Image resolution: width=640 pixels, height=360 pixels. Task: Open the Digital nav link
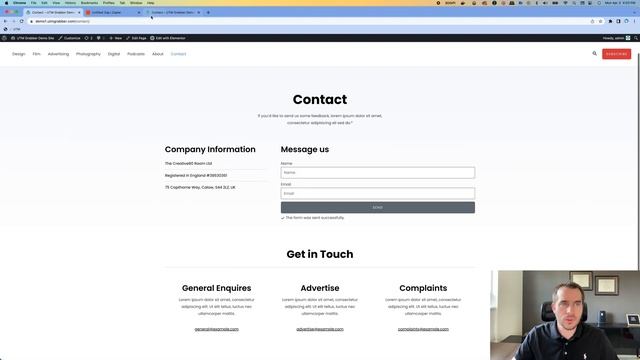[x=114, y=54]
